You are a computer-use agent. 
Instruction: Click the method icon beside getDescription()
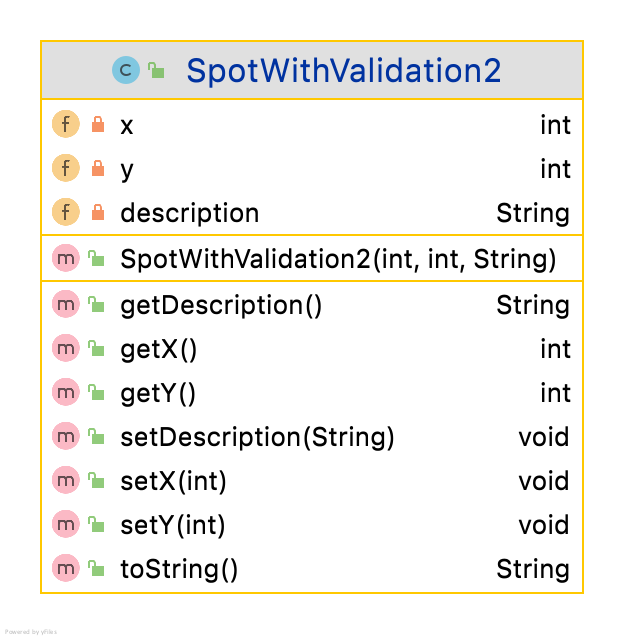66,305
